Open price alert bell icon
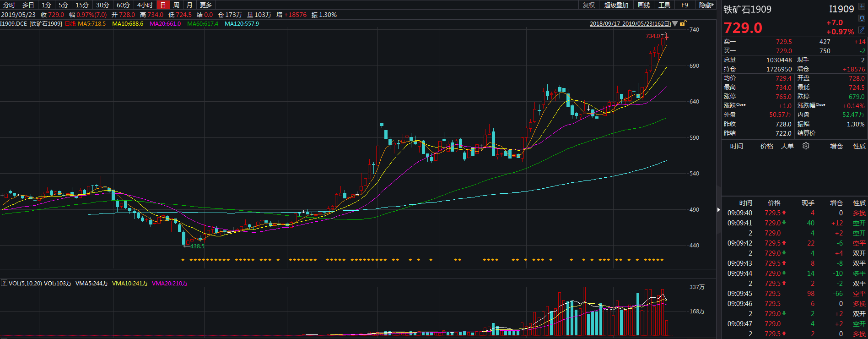 (x=862, y=18)
